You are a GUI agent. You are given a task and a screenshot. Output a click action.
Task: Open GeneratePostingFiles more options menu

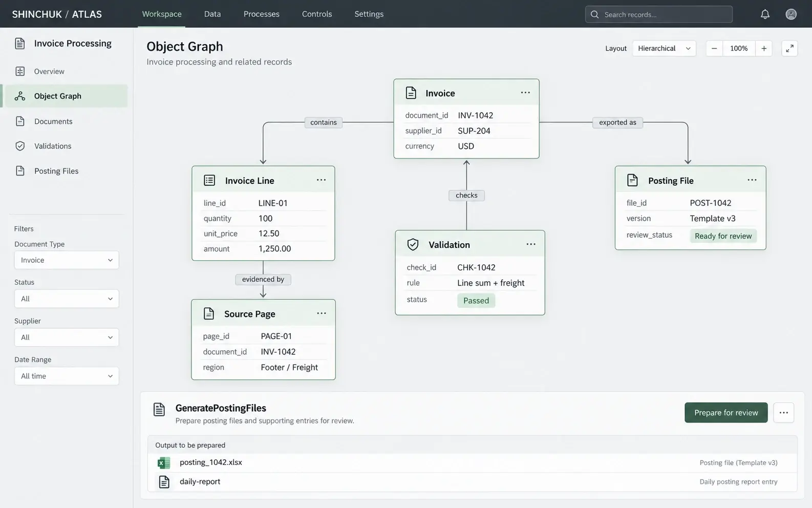click(783, 412)
